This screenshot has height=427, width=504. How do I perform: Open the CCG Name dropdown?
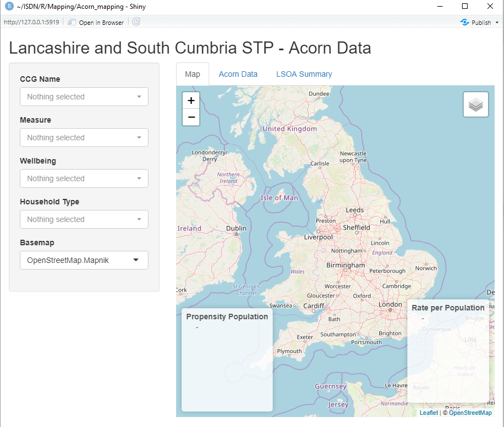click(x=84, y=97)
